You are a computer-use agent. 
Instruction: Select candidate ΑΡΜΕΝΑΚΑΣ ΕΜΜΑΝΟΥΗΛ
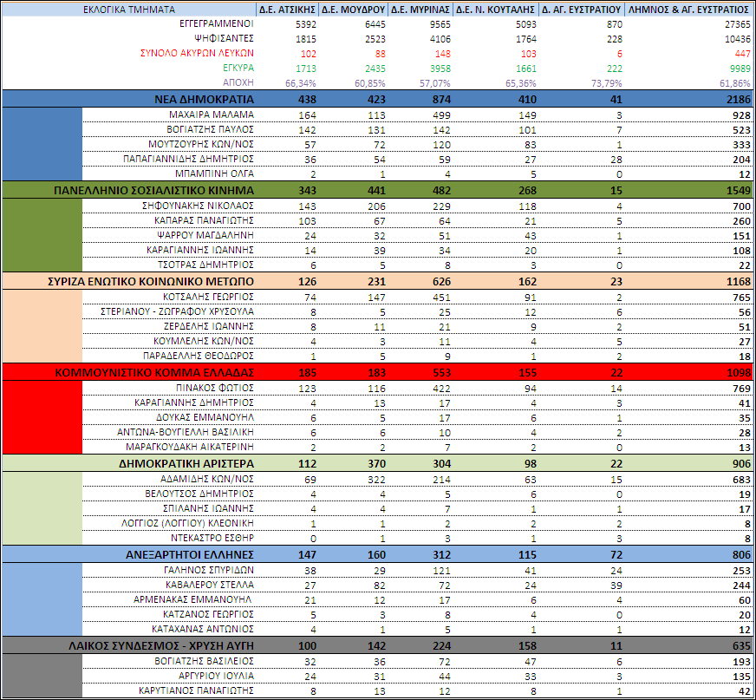point(192,599)
